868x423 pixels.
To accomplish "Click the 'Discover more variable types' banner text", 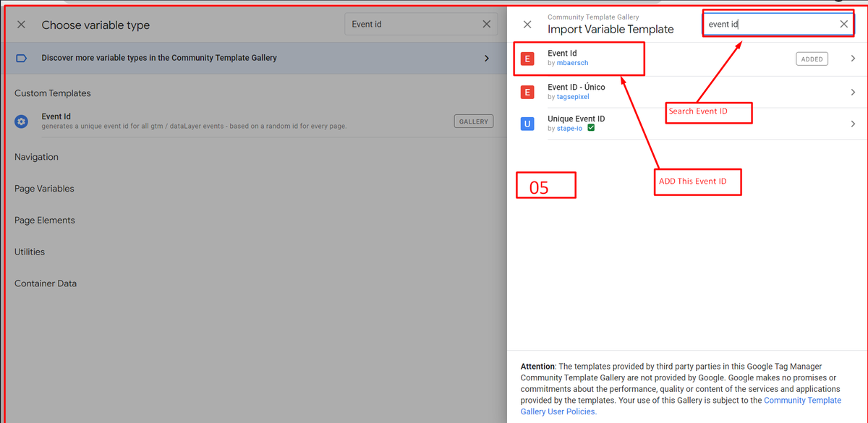I will point(159,58).
